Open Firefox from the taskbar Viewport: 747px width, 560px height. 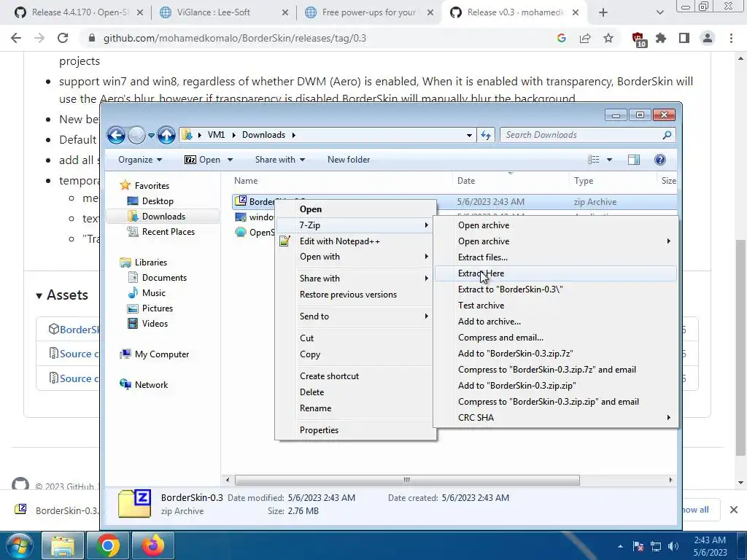pyautogui.click(x=153, y=545)
